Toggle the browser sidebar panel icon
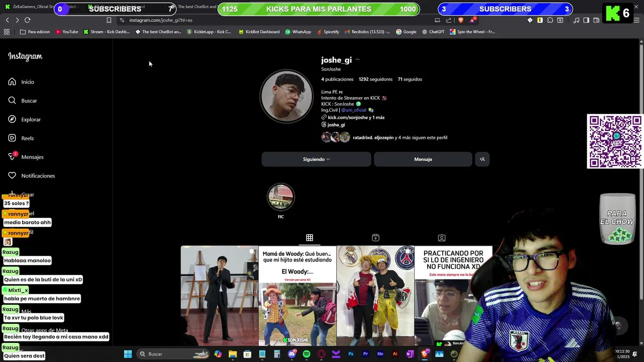The image size is (644, 362). (586, 20)
